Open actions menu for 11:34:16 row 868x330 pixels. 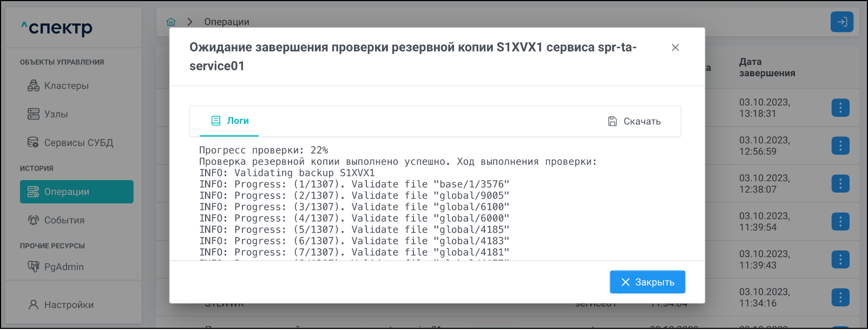840,297
